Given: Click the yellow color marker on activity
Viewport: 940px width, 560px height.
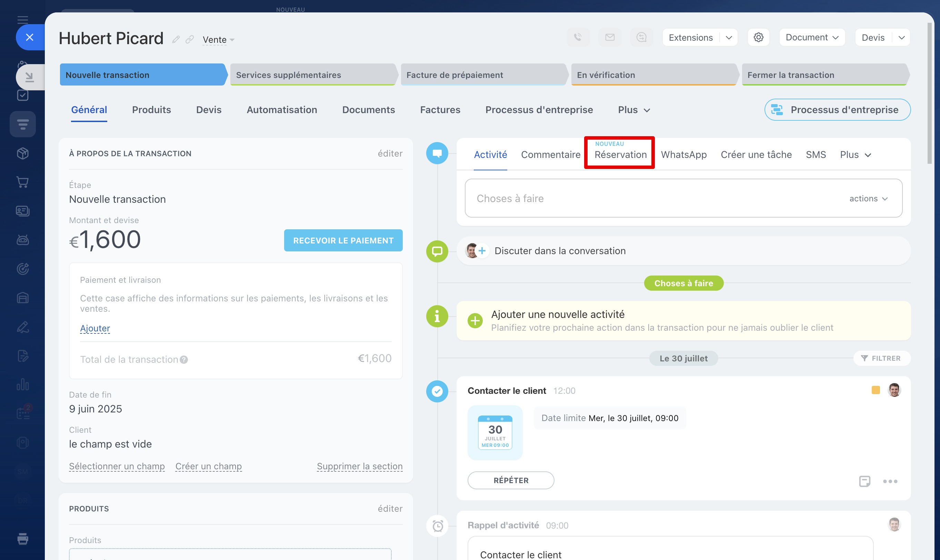Looking at the screenshot, I should pos(876,390).
